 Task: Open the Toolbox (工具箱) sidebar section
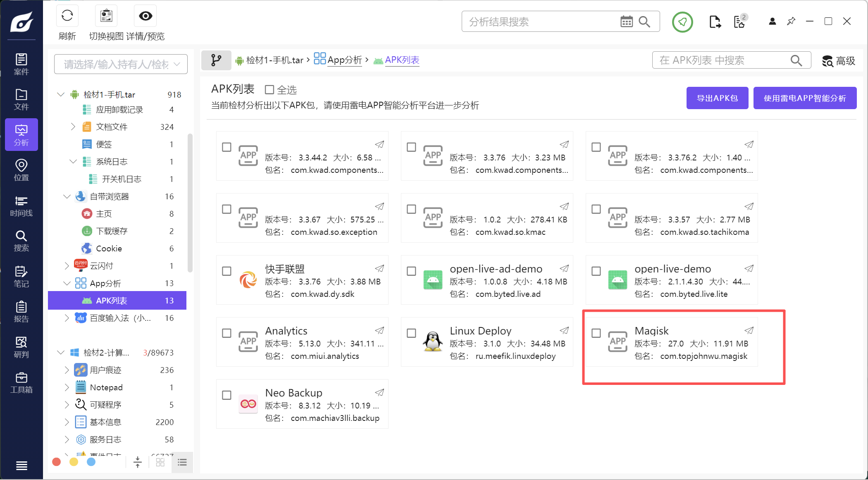click(21, 383)
